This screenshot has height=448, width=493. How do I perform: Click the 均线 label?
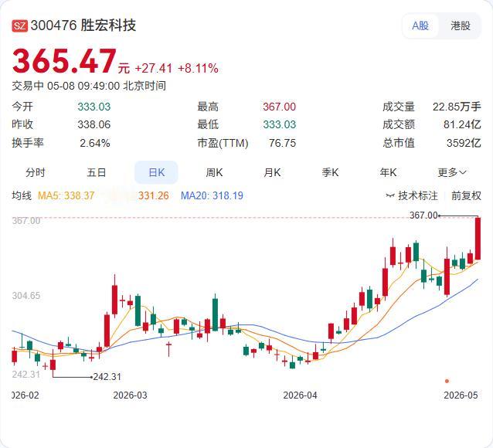[x=22, y=195]
